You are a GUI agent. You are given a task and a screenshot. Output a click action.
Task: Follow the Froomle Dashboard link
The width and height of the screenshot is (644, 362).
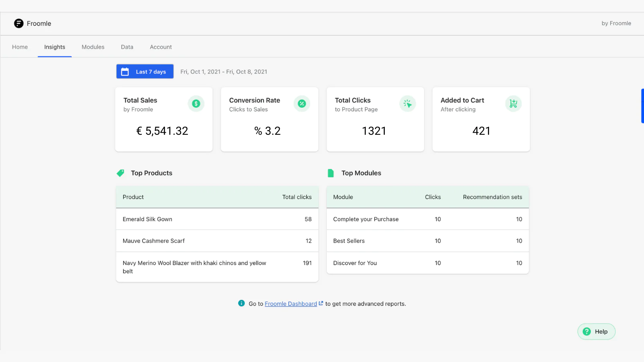coord(291,304)
